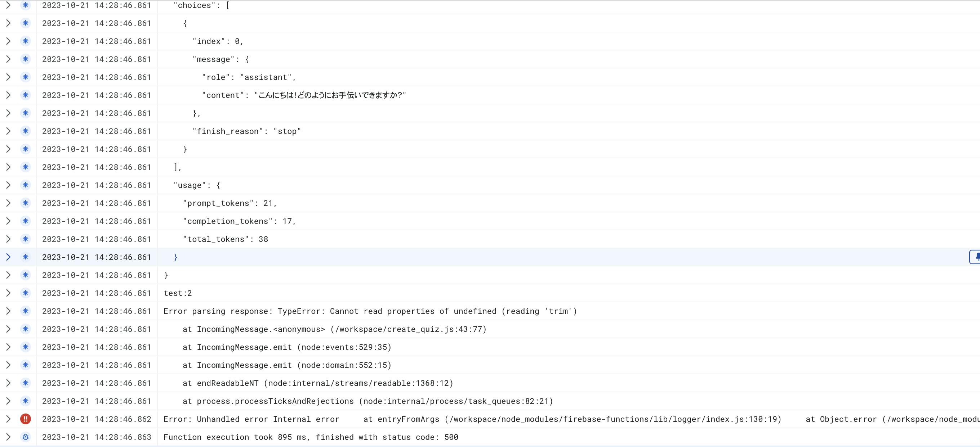Click the severity icon beside the test:2 entry
This screenshot has width=980, height=447.
[26, 293]
